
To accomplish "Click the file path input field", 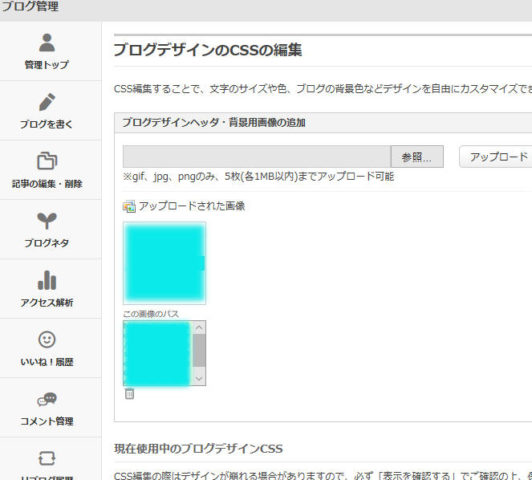I will [257, 157].
